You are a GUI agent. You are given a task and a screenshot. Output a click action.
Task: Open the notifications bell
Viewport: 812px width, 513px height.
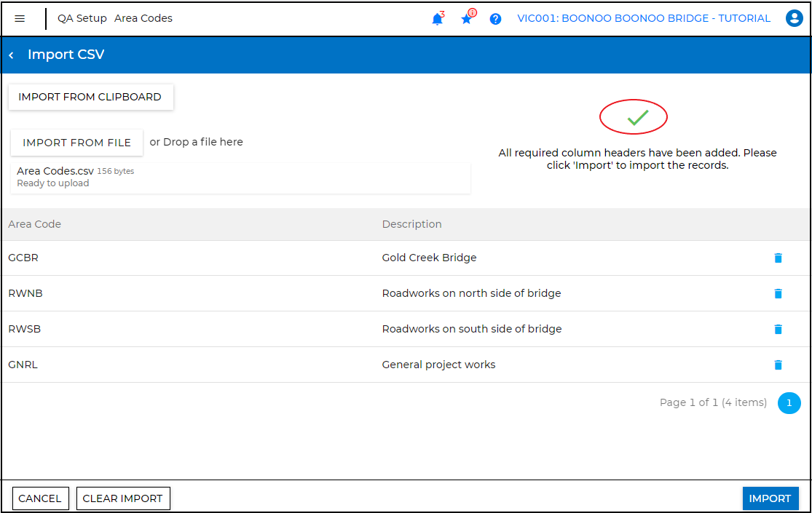pyautogui.click(x=437, y=19)
